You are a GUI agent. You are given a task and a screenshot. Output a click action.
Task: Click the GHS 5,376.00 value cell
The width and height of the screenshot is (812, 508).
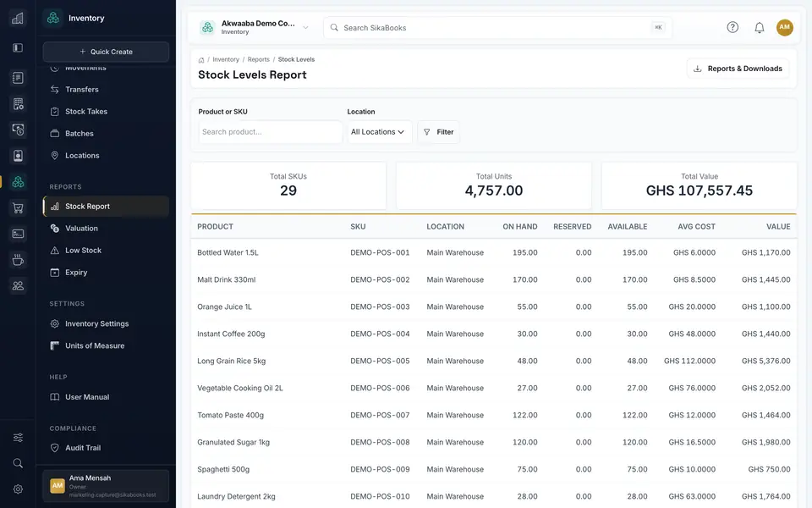point(766,361)
